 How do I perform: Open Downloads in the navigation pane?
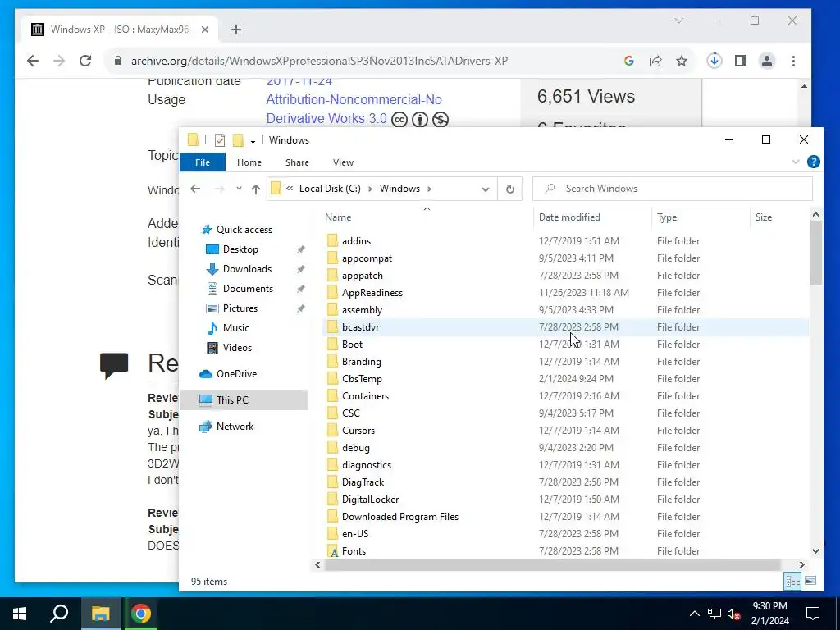click(x=247, y=269)
